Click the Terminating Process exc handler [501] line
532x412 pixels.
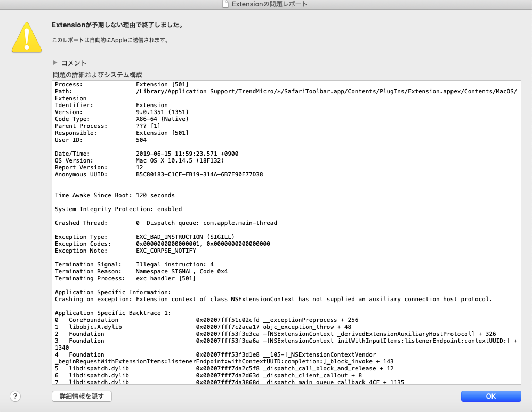pyautogui.click(x=125, y=278)
